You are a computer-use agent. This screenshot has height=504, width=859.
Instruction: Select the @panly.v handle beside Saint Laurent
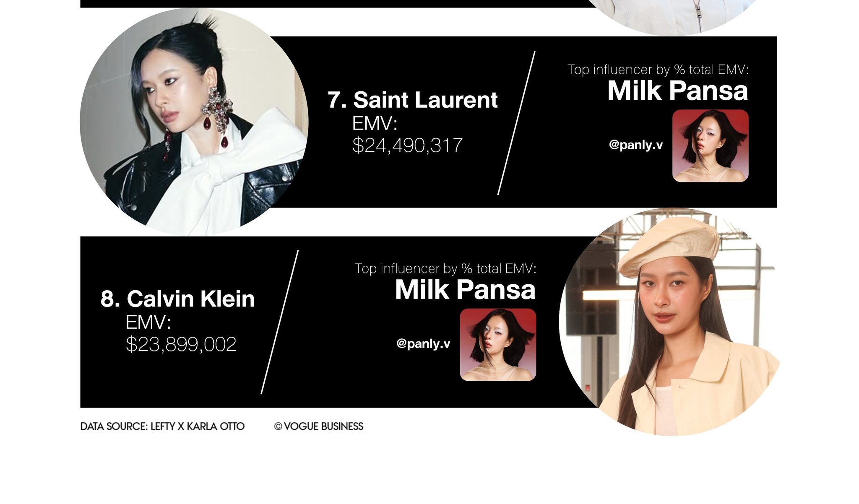636,145
